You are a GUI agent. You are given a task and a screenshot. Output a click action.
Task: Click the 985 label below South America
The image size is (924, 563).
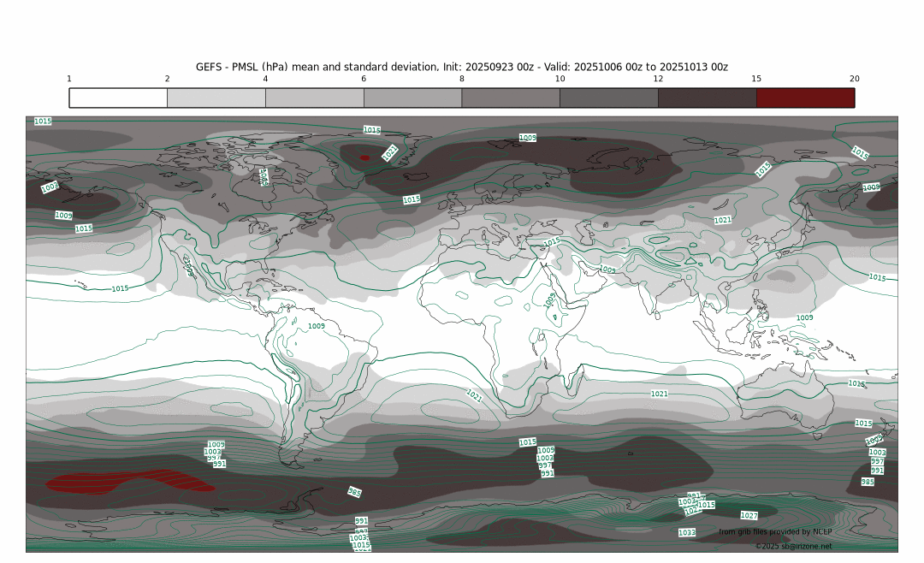354,492
